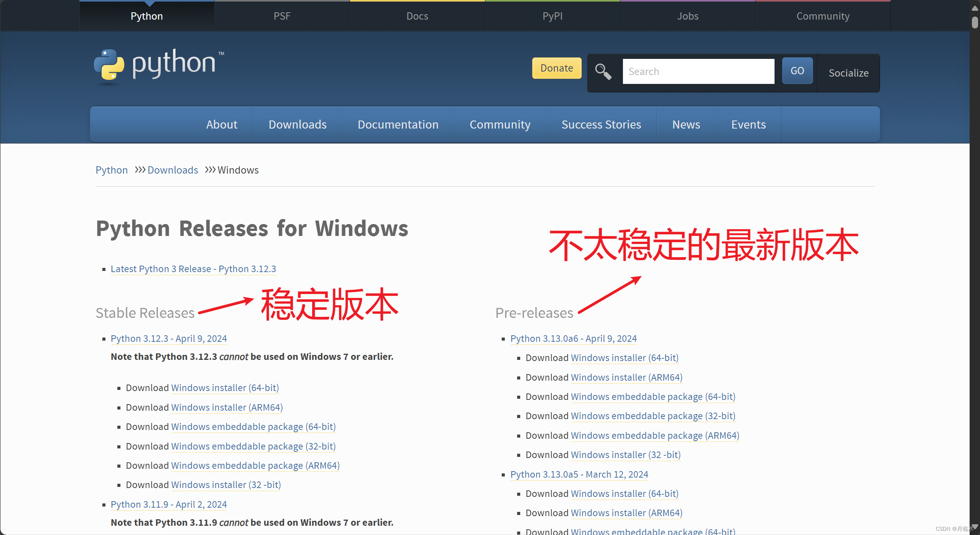This screenshot has height=535, width=980.
Task: Select the About menu item
Action: click(223, 125)
